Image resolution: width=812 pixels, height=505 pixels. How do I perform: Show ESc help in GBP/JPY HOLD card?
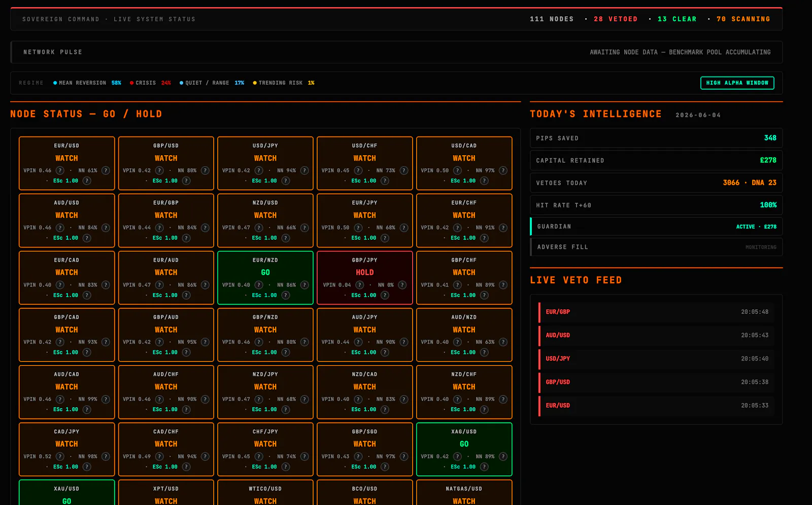(385, 295)
